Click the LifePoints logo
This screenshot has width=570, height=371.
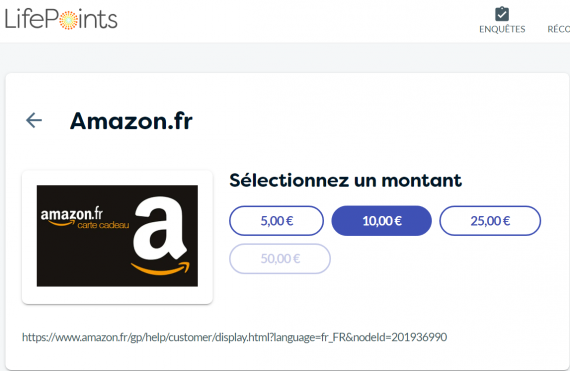(x=61, y=19)
